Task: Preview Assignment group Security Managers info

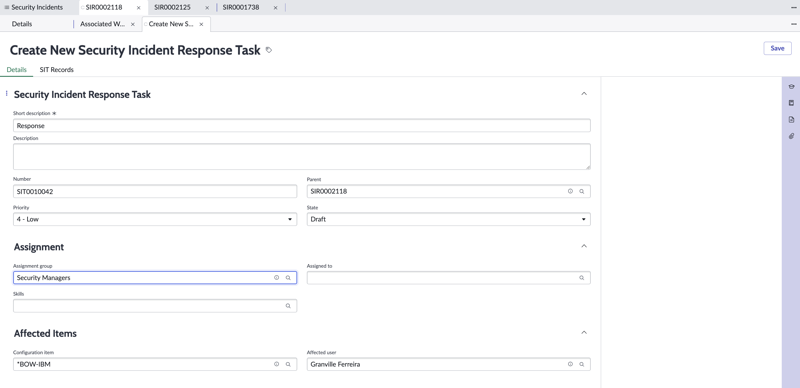Action: click(277, 278)
